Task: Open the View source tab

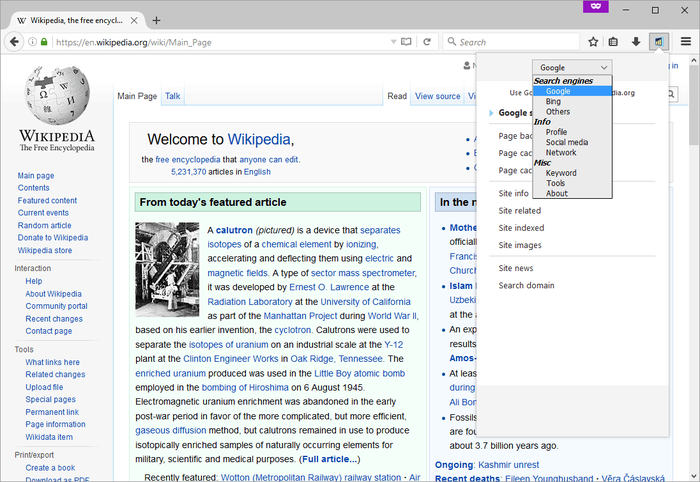Action: (x=438, y=96)
